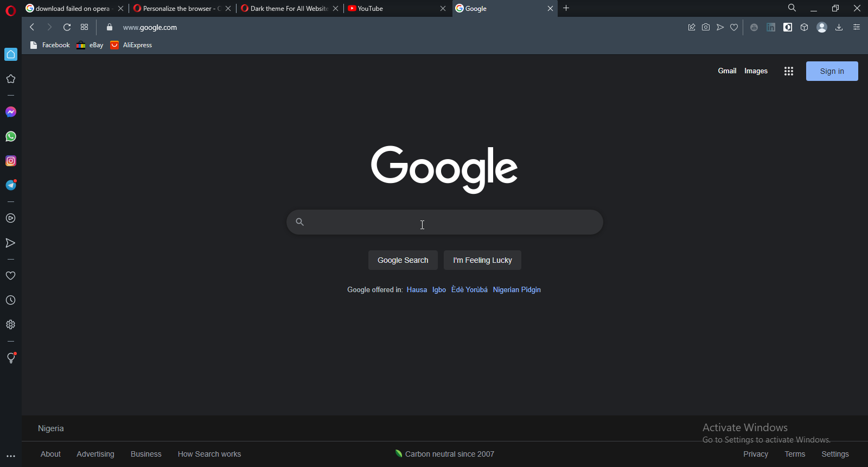The image size is (868, 467).
Task: Open the lightbulb tips icon in sidebar
Action: [11, 358]
